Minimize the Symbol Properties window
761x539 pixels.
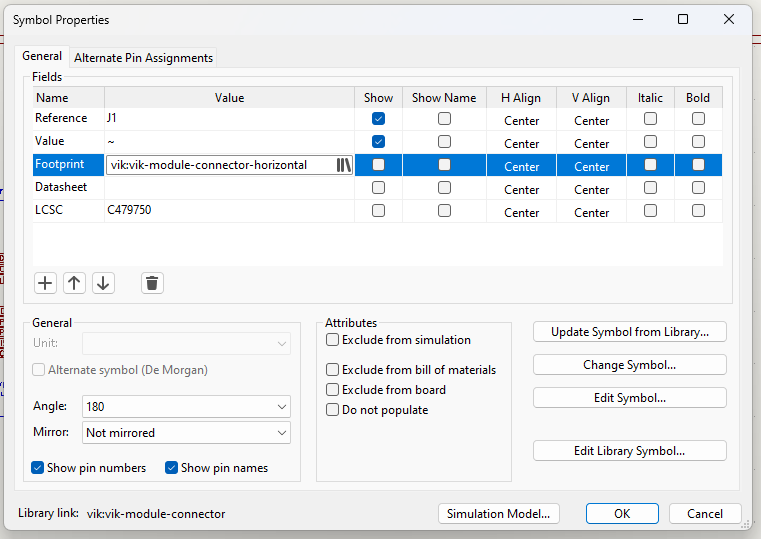pos(638,19)
